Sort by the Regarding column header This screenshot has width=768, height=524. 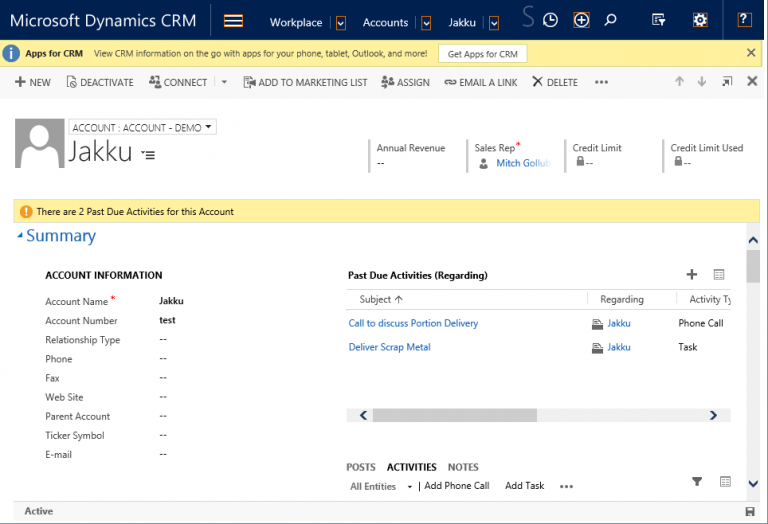(x=622, y=299)
